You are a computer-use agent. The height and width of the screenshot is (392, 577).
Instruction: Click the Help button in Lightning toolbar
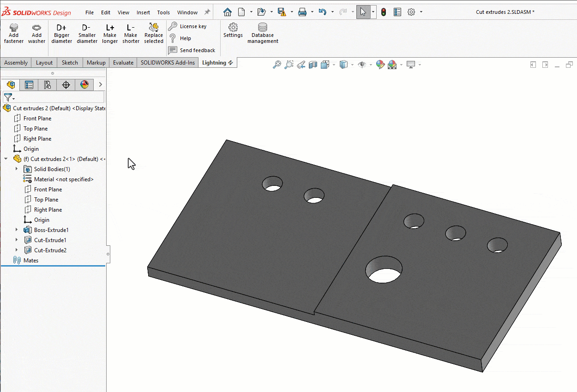tap(180, 38)
